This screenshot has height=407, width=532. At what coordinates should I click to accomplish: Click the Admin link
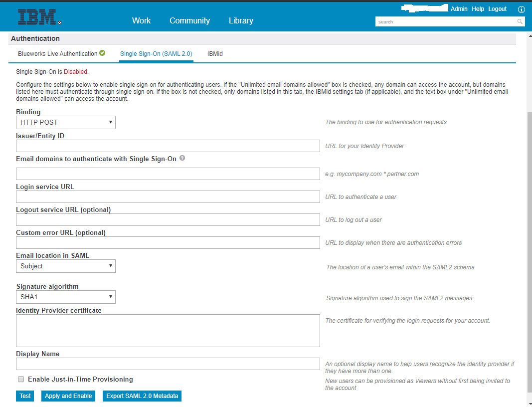point(459,9)
